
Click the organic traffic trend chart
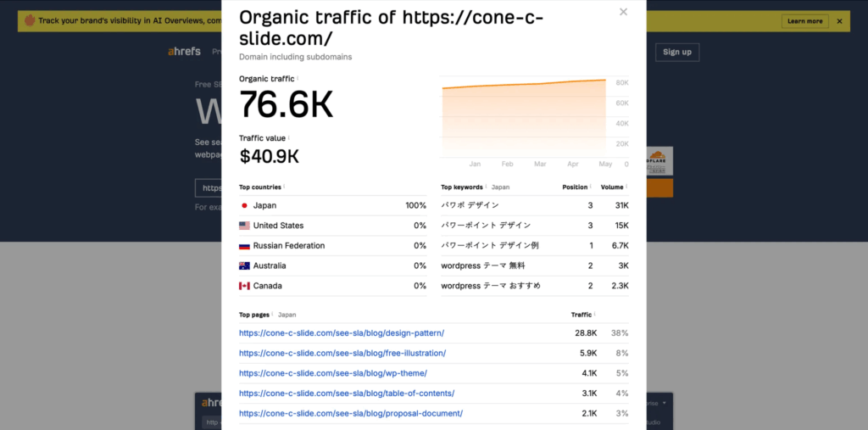tap(524, 119)
